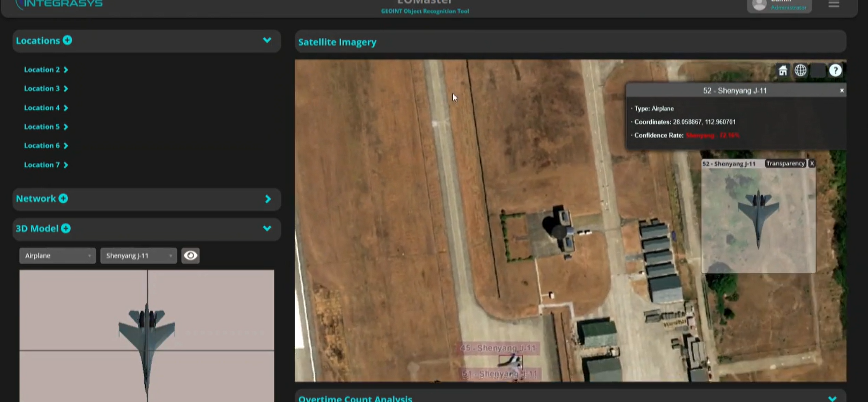Close the Shenyang J-11 overlay thumbnail X
Screen dimensions: 868x402
click(x=812, y=163)
